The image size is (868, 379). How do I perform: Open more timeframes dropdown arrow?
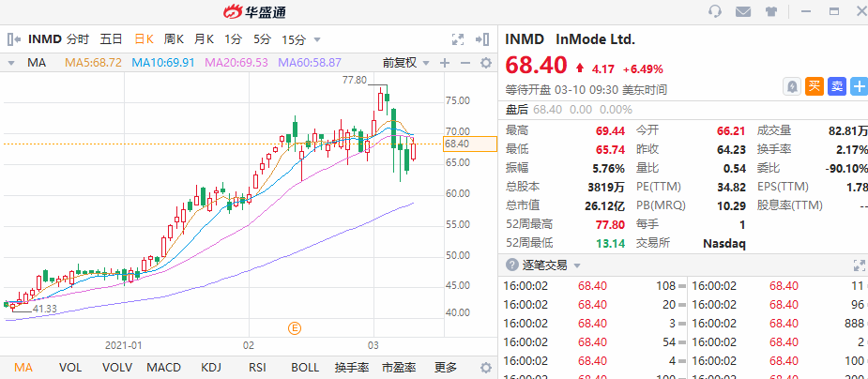pyautogui.click(x=317, y=39)
